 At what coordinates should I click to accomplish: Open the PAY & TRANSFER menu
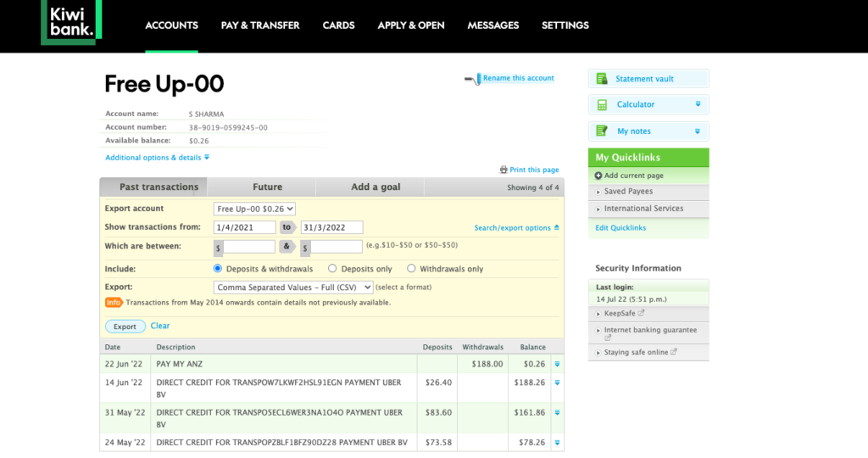[260, 25]
